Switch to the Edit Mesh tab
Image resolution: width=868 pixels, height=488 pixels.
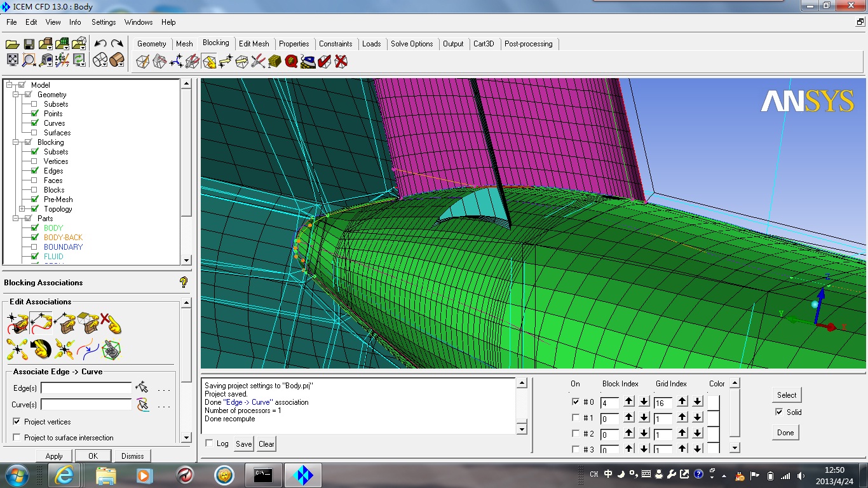(x=254, y=44)
